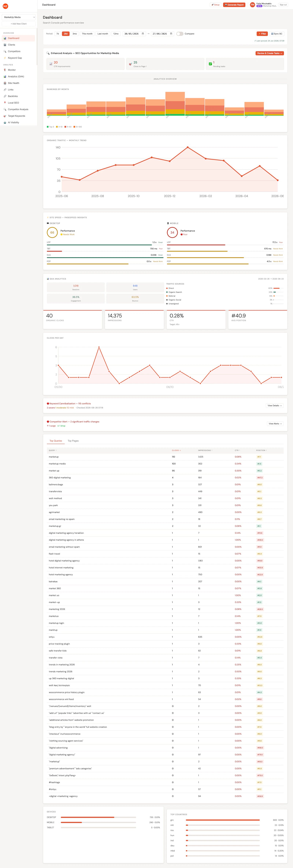Screen dimensions: 293x868
Task: Select the 28d period
Action: click(66, 34)
